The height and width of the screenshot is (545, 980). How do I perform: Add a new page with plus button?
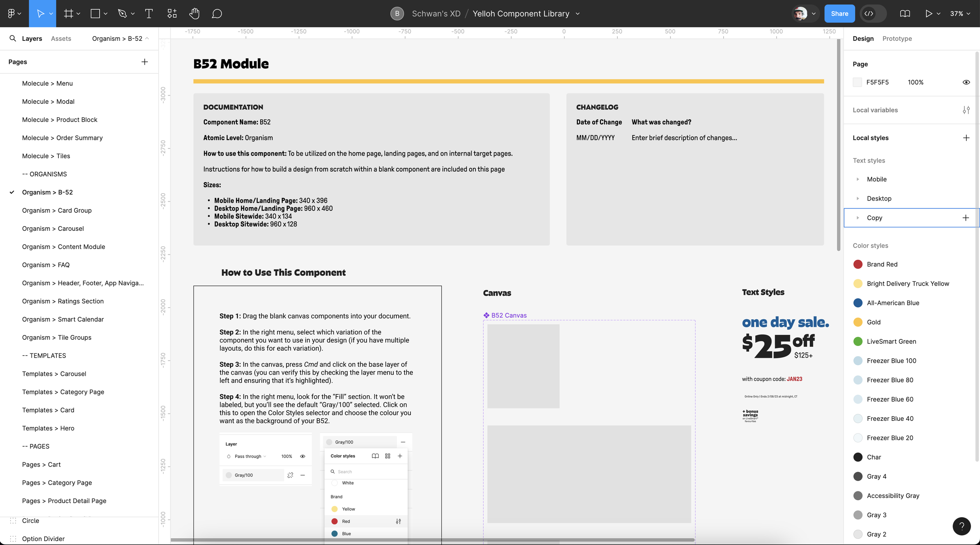click(145, 62)
